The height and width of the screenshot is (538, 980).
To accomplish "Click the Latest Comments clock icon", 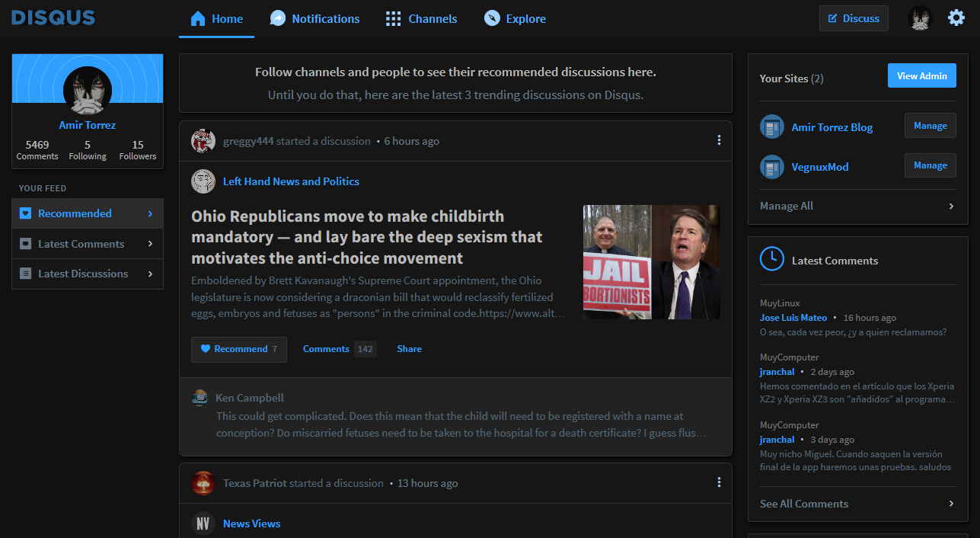I will (772, 259).
